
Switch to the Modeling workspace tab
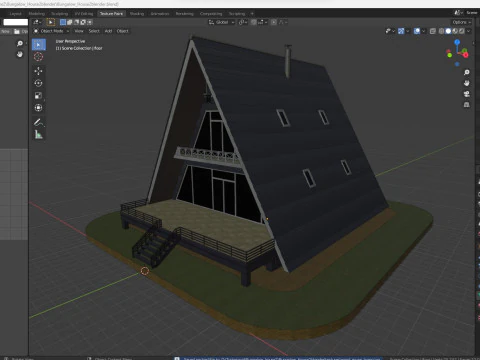coord(37,14)
